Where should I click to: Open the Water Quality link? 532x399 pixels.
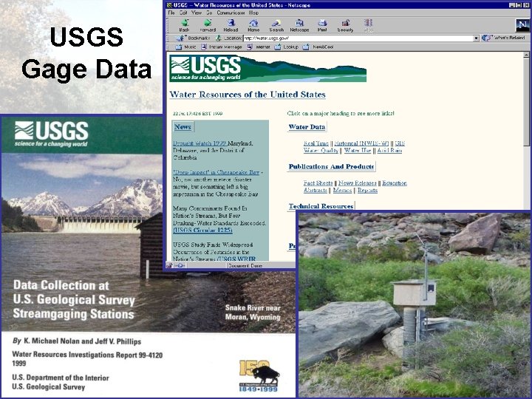tap(321, 150)
